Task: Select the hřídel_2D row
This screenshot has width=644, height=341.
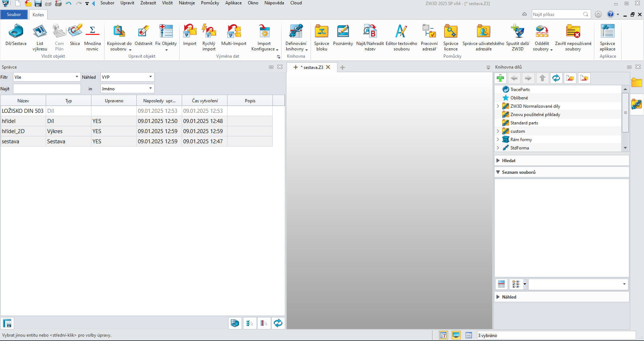Action: click(136, 131)
